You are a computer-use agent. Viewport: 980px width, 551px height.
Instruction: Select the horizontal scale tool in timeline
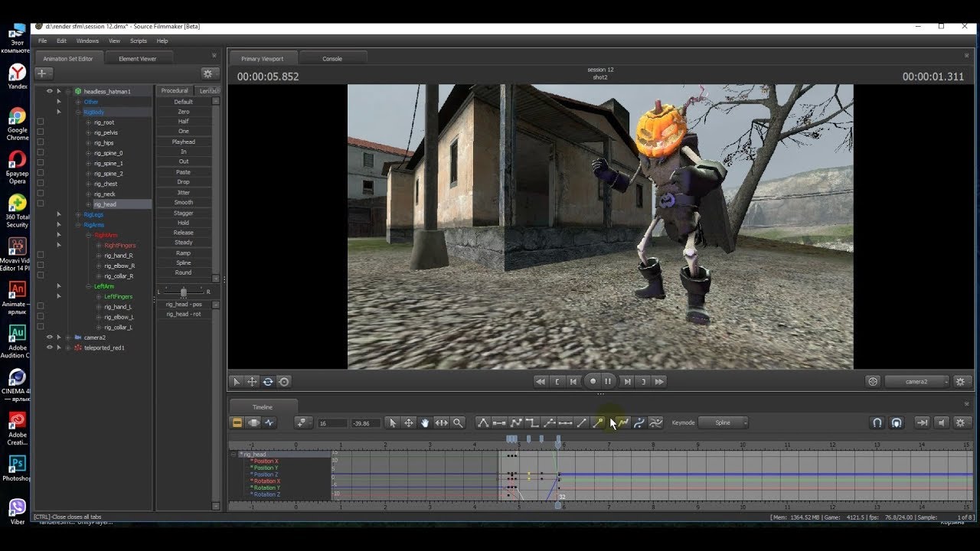pyautogui.click(x=442, y=422)
